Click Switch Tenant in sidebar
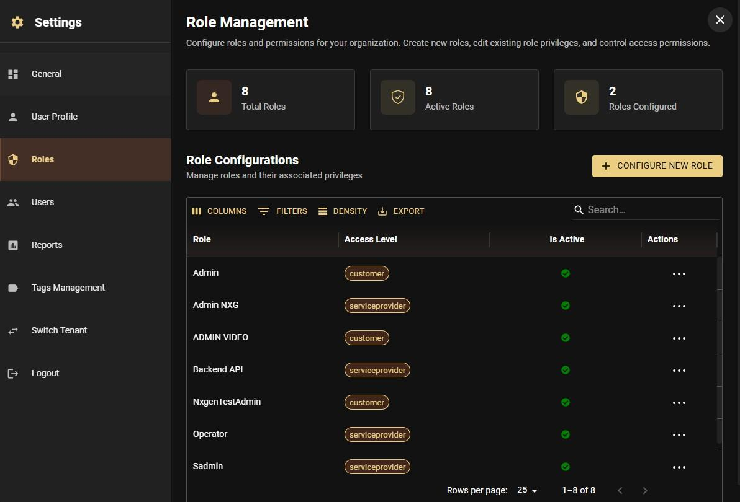 coord(85,330)
